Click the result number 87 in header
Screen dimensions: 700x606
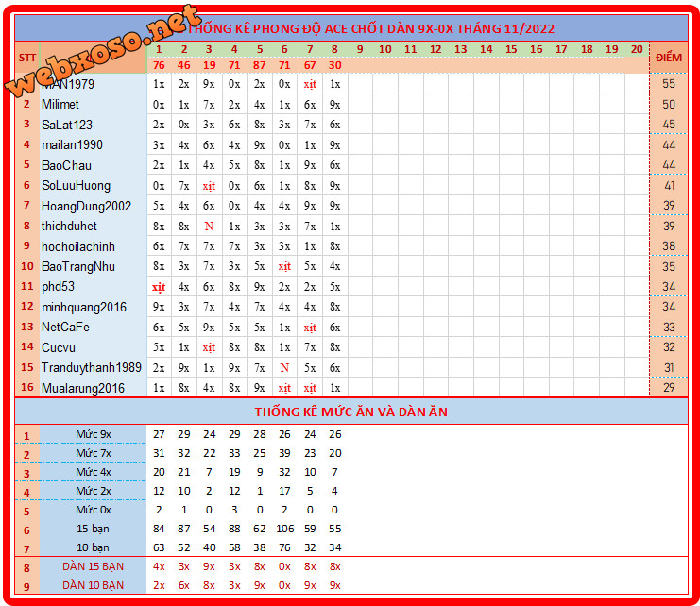(x=260, y=65)
